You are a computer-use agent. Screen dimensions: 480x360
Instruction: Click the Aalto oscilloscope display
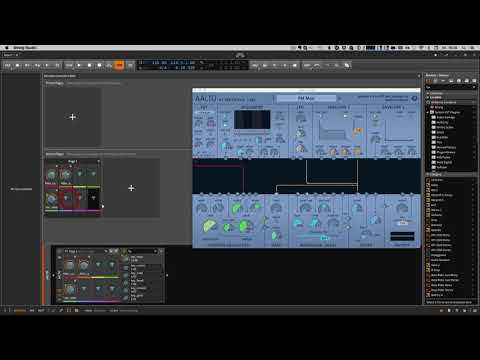point(252,120)
